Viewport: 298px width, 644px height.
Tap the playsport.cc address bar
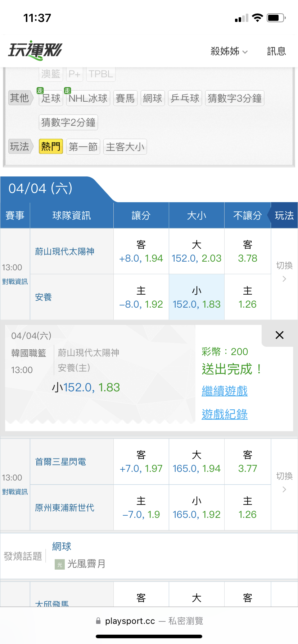(x=149, y=621)
